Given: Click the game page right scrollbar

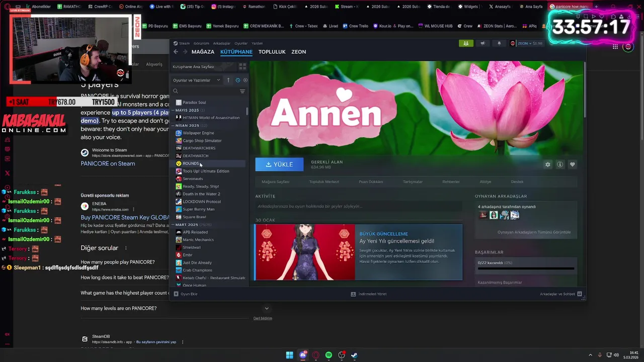Looking at the screenshot, I should (x=584, y=90).
